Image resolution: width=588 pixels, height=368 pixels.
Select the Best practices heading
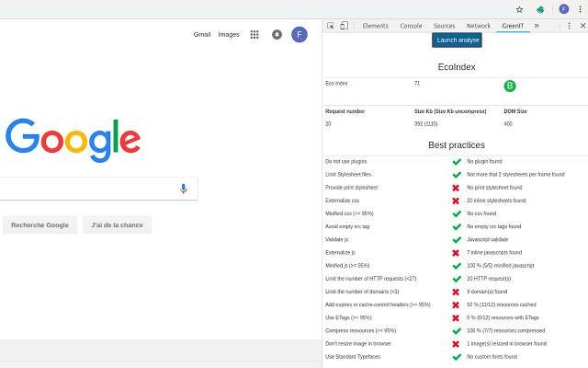457,145
